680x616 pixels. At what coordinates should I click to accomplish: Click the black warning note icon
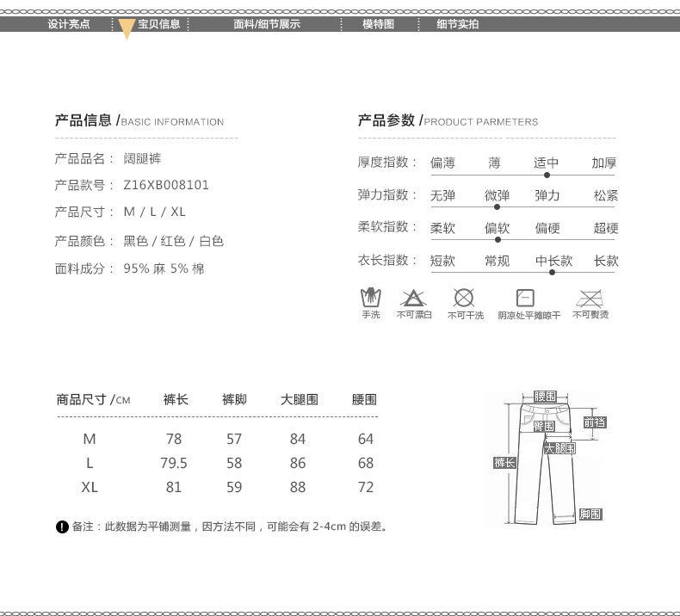62,527
